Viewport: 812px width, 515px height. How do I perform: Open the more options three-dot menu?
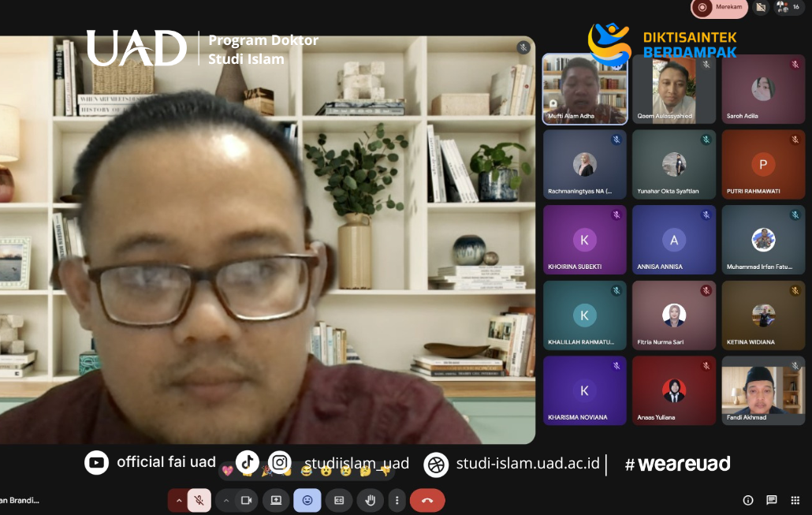(397, 500)
